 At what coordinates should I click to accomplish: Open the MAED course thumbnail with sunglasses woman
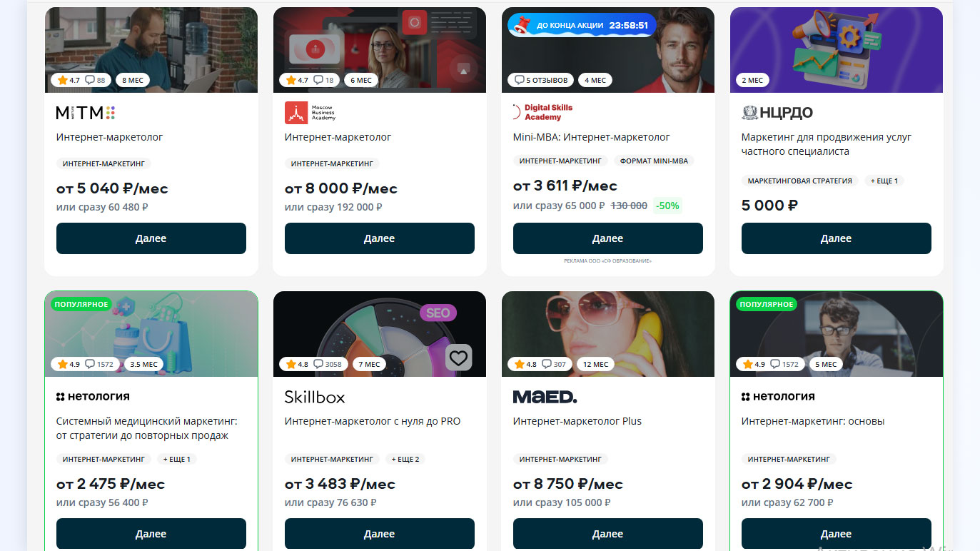tap(608, 333)
